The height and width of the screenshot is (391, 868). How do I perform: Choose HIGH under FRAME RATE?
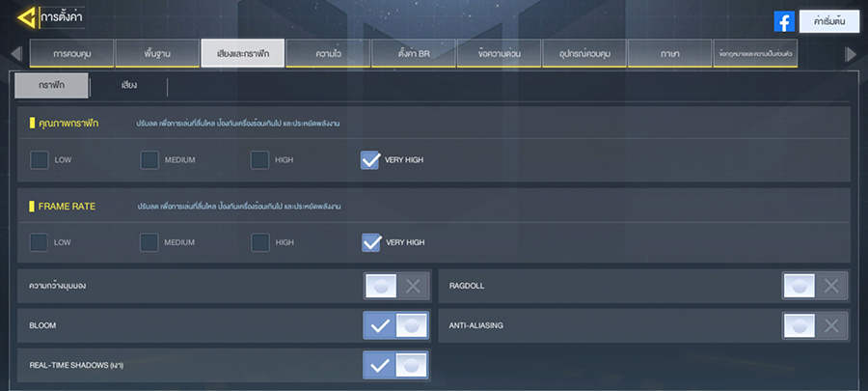[x=259, y=242]
